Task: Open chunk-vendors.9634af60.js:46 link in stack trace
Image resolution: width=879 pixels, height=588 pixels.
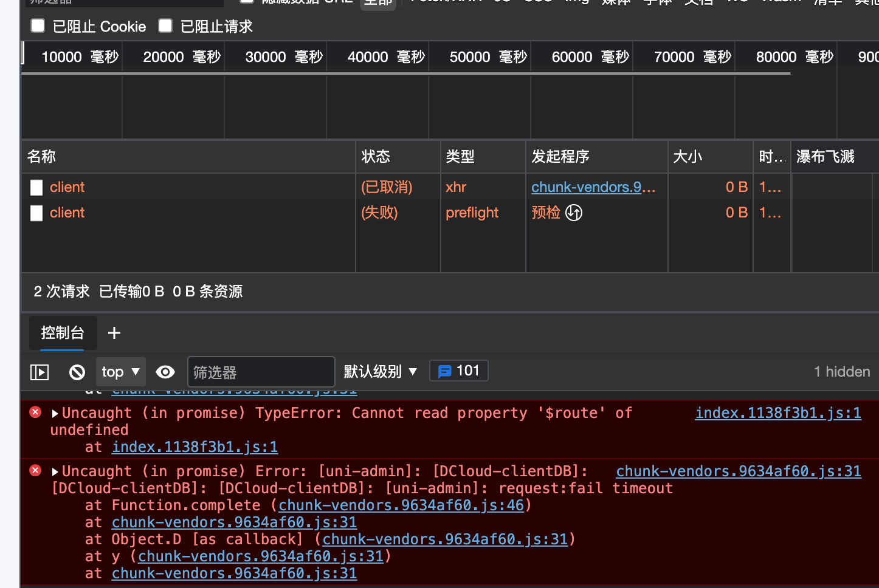Action: pos(401,505)
